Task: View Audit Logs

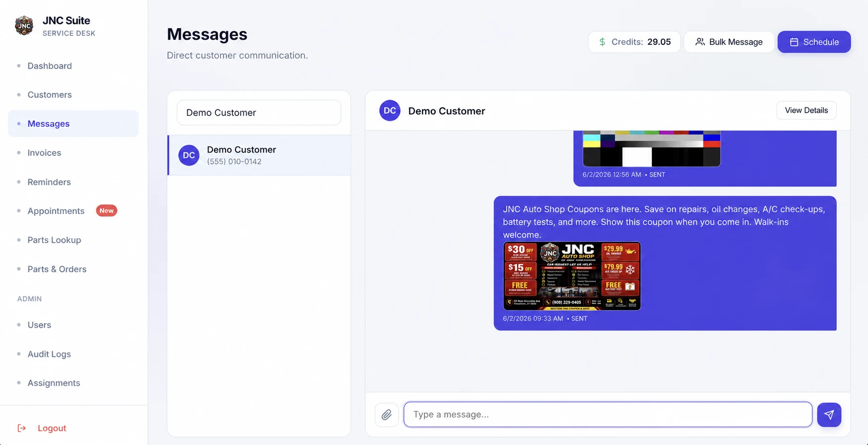Action: (49, 354)
